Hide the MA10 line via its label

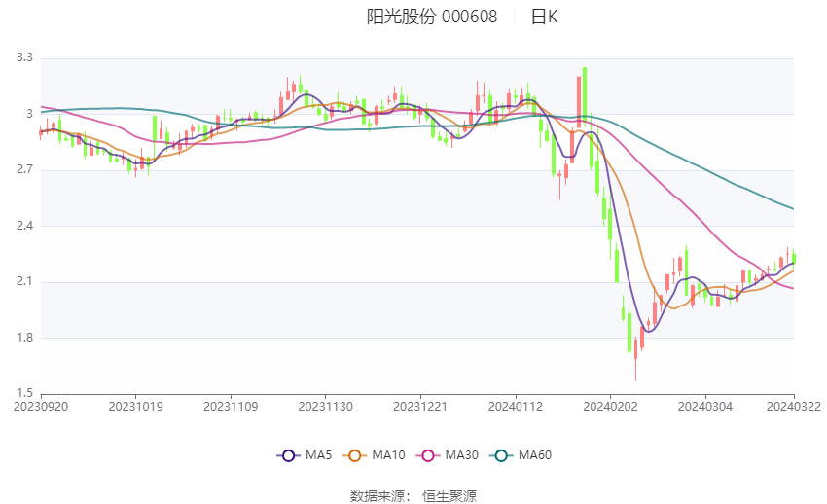(x=389, y=455)
